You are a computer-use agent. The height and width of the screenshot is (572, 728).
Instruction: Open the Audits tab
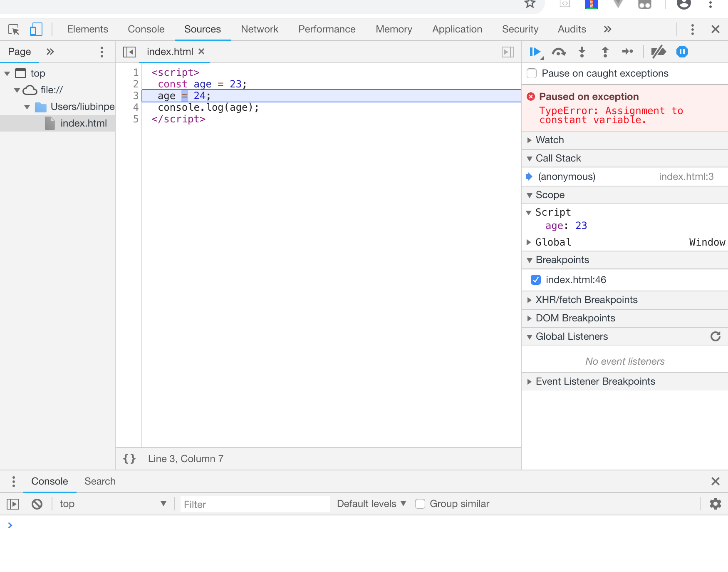click(572, 29)
